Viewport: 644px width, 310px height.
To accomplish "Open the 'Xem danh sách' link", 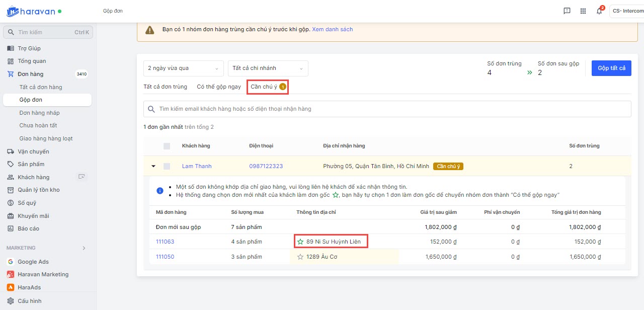I will click(x=332, y=29).
